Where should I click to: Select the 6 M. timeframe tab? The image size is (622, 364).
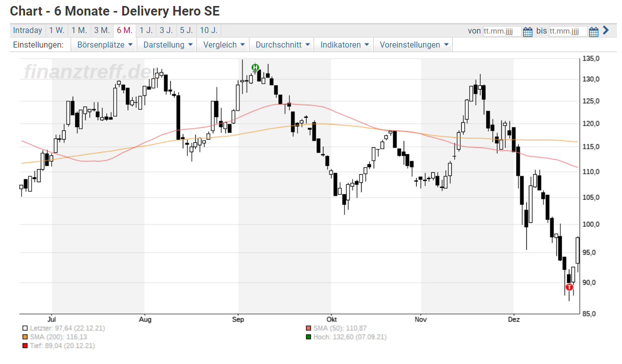click(x=124, y=30)
